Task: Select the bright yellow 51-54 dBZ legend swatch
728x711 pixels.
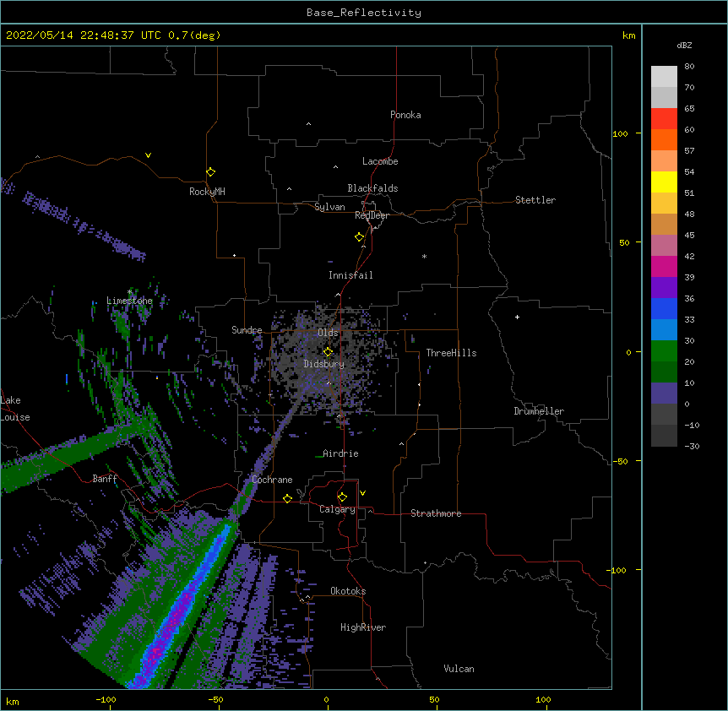Action: coord(664,182)
